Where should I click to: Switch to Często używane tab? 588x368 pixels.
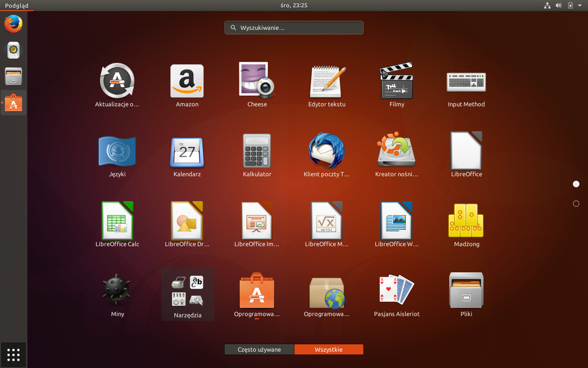[x=259, y=350]
